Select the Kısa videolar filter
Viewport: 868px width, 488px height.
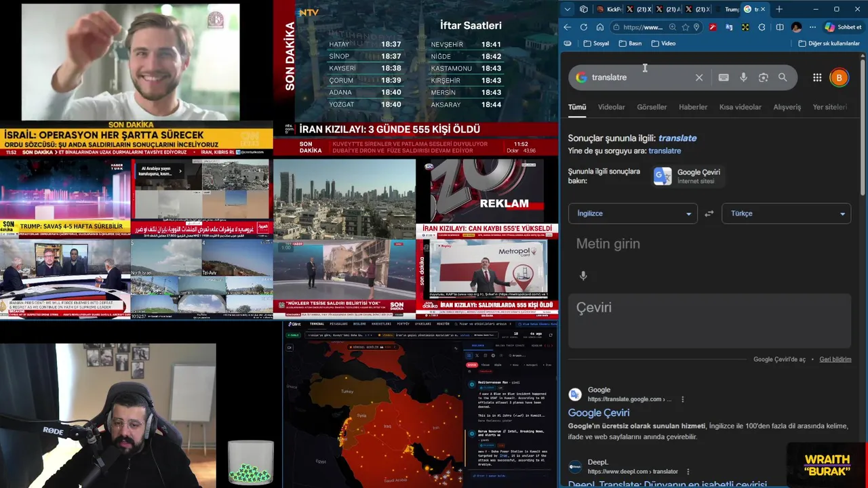coord(740,107)
